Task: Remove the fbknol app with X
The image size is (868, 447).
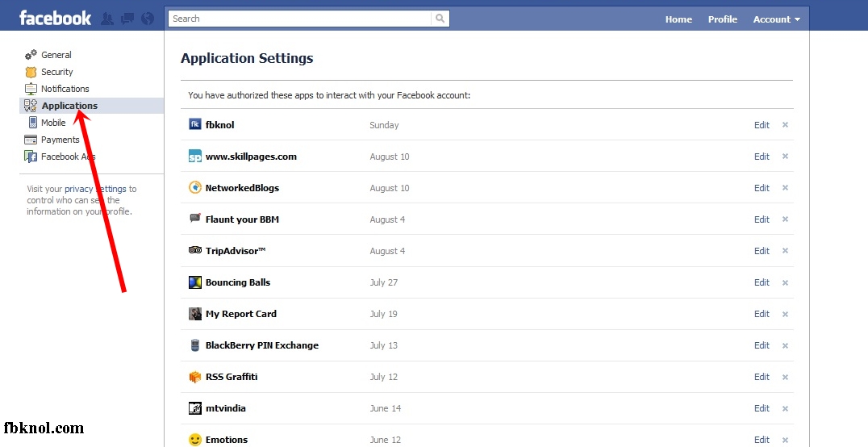Action: click(x=785, y=124)
